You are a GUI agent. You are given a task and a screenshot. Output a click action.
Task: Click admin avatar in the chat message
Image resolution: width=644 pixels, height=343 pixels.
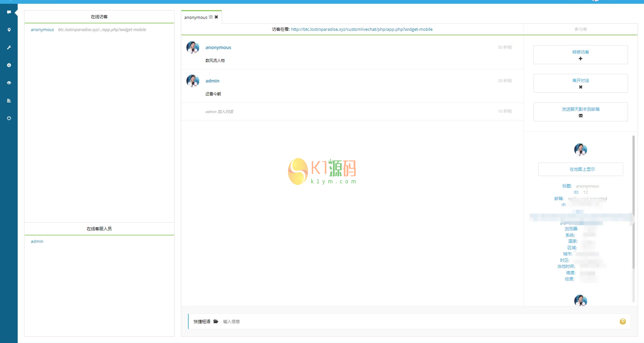(193, 81)
